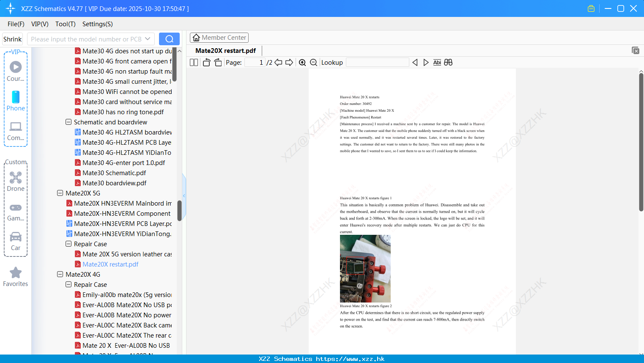
Task: Select the Car category icon
Action: point(16,241)
